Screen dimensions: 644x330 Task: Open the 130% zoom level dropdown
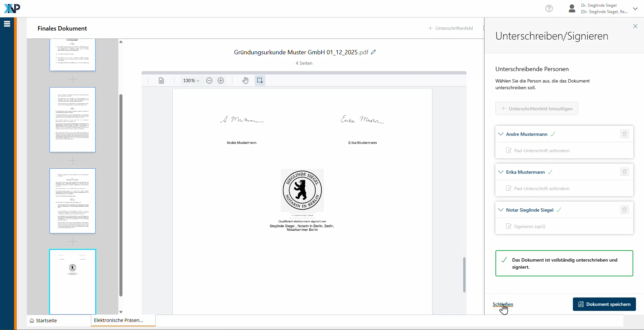pyautogui.click(x=191, y=80)
